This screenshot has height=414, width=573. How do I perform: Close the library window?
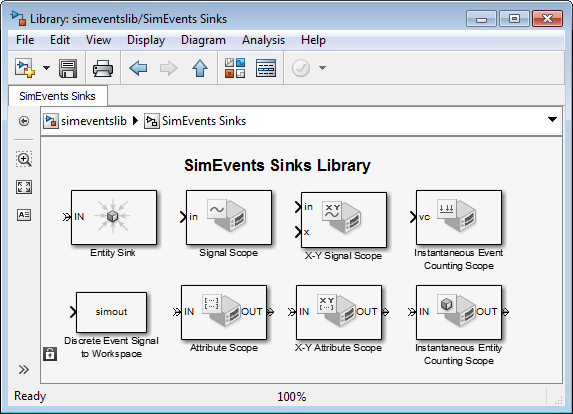[547, 19]
